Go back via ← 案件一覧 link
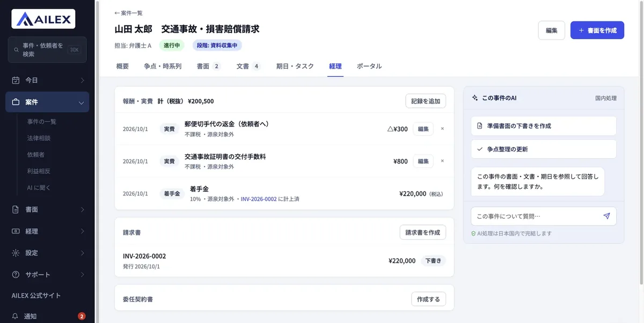 coord(128,13)
